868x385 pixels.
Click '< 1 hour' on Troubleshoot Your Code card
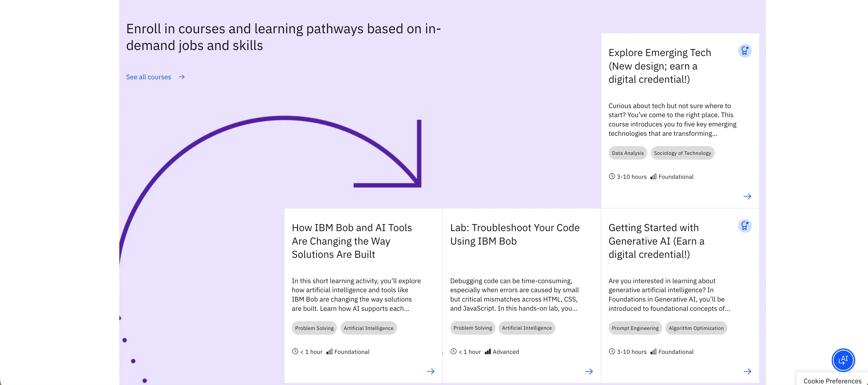click(x=470, y=352)
